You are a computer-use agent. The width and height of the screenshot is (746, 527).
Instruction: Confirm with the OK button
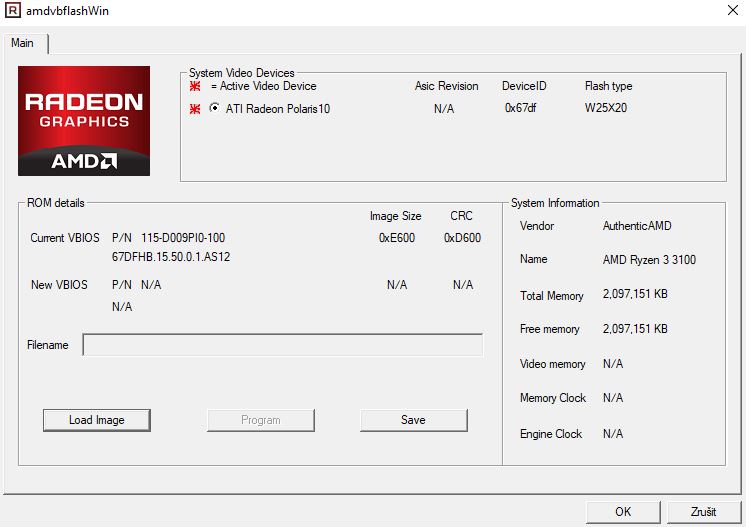tap(623, 512)
